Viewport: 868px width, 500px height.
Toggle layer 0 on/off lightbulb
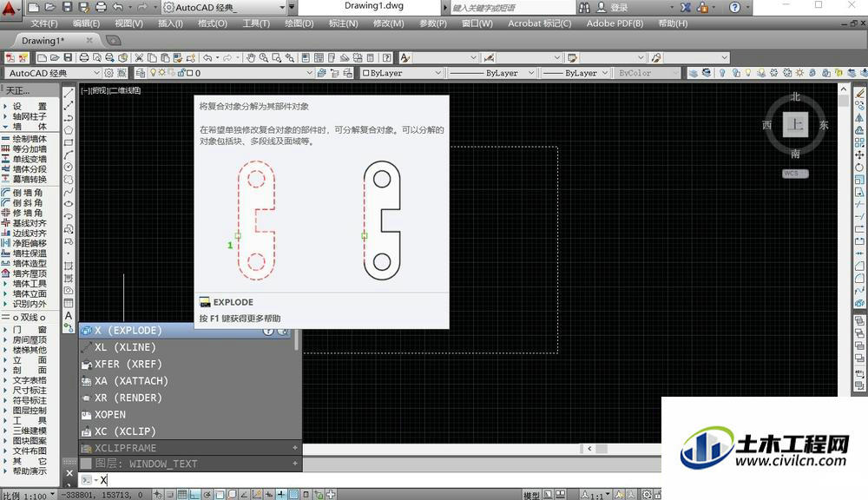coord(153,73)
